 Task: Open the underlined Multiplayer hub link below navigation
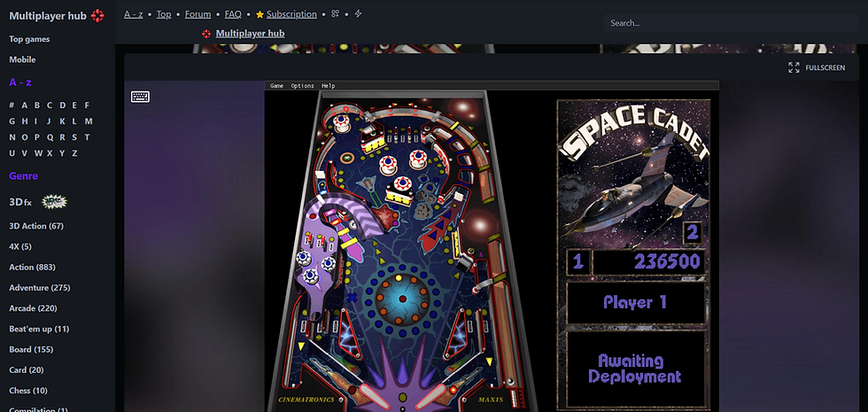pyautogui.click(x=250, y=34)
